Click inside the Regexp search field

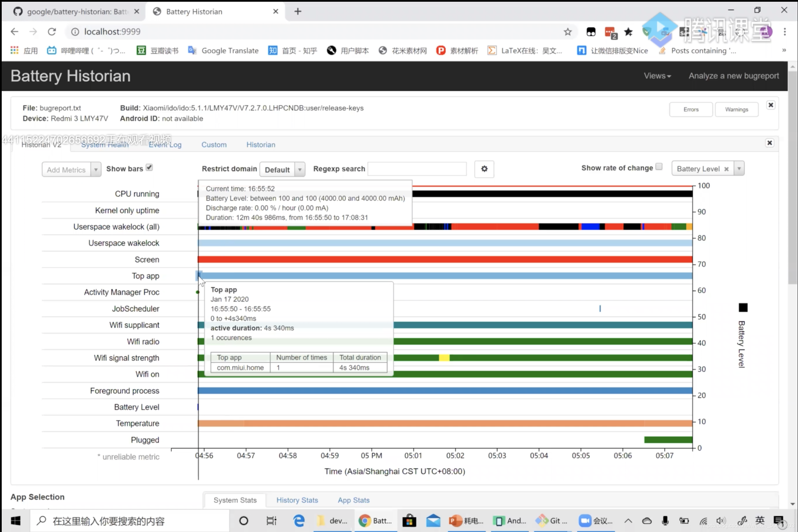pyautogui.click(x=417, y=169)
